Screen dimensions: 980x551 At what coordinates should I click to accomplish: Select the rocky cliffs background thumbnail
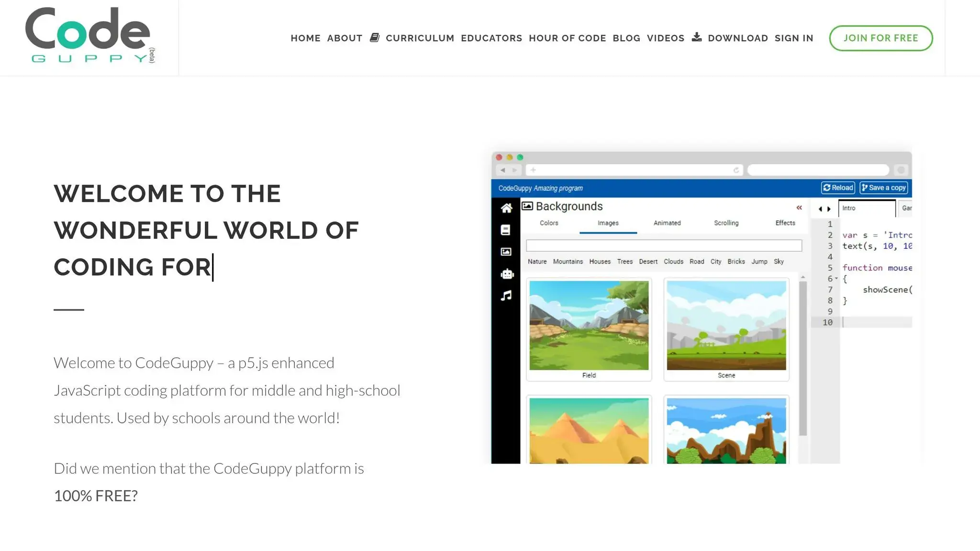(x=726, y=430)
